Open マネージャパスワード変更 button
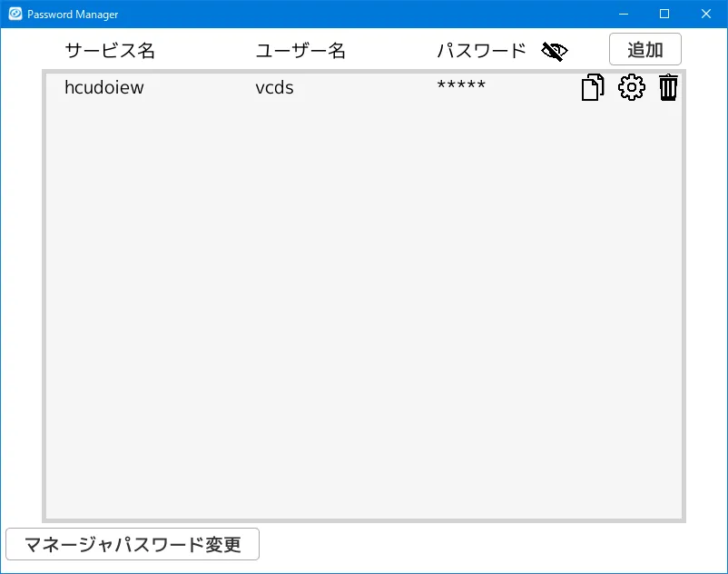Image resolution: width=728 pixels, height=574 pixels. (133, 544)
